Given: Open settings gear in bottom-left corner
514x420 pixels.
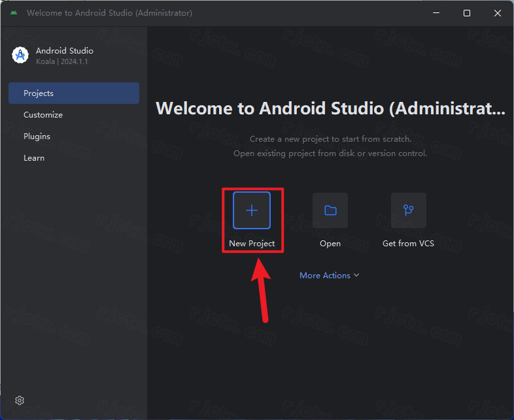Looking at the screenshot, I should pos(20,400).
